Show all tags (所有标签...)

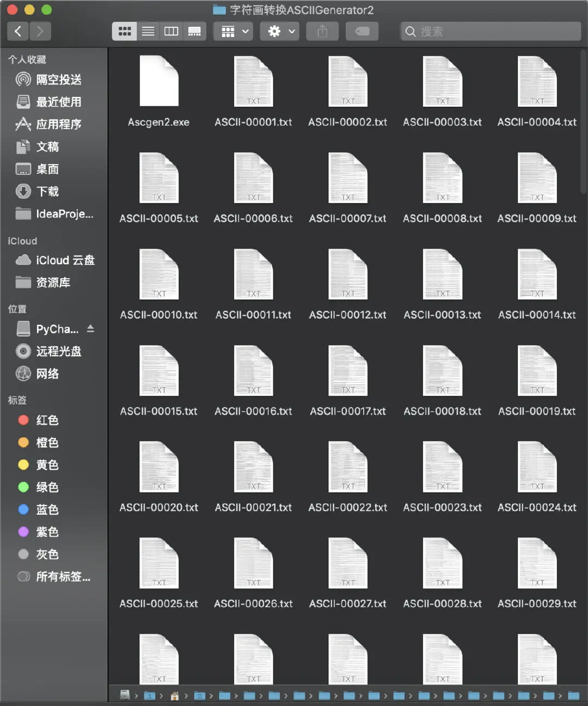point(53,576)
